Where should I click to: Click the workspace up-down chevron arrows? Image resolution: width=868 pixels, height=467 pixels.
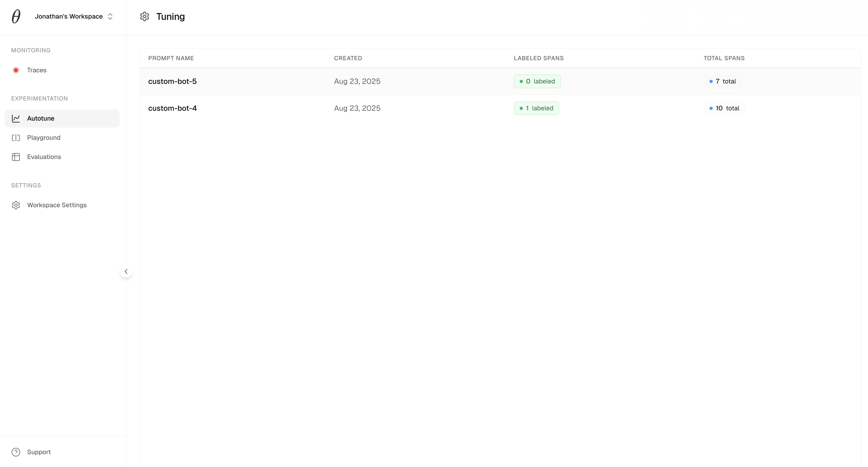click(110, 16)
